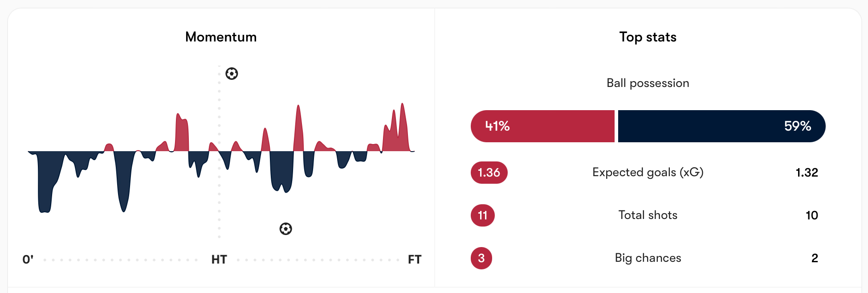
Task: Click the 0' kickoff timeline marker
Action: click(28, 260)
